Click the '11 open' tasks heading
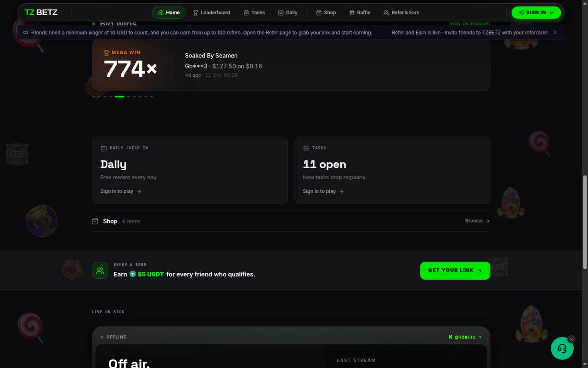 click(324, 164)
